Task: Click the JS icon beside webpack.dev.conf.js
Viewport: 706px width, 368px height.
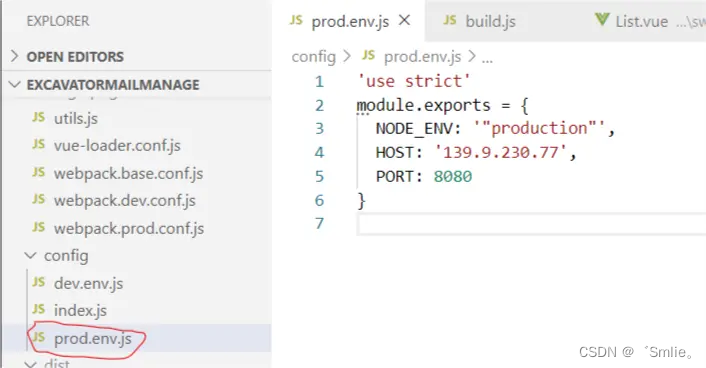Action: tap(39, 200)
